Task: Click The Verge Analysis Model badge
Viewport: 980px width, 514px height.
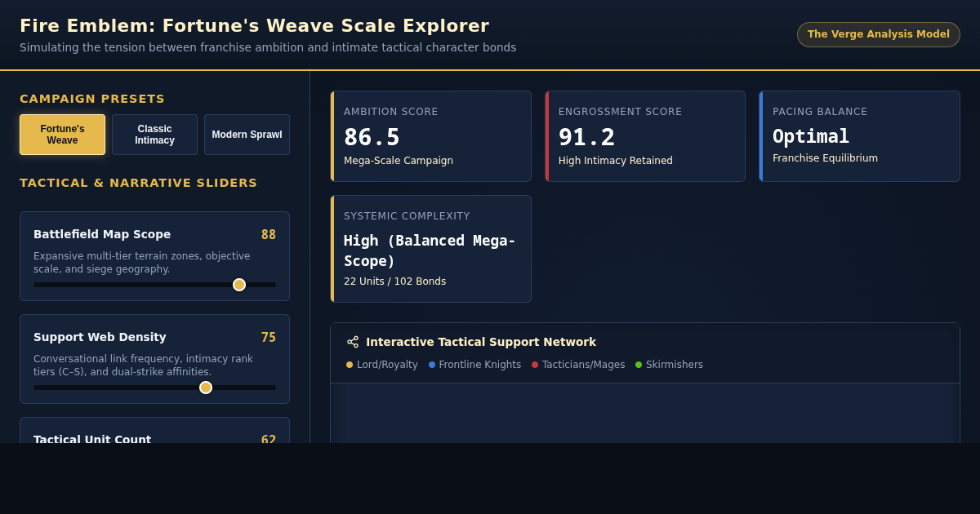Action: pos(878,34)
